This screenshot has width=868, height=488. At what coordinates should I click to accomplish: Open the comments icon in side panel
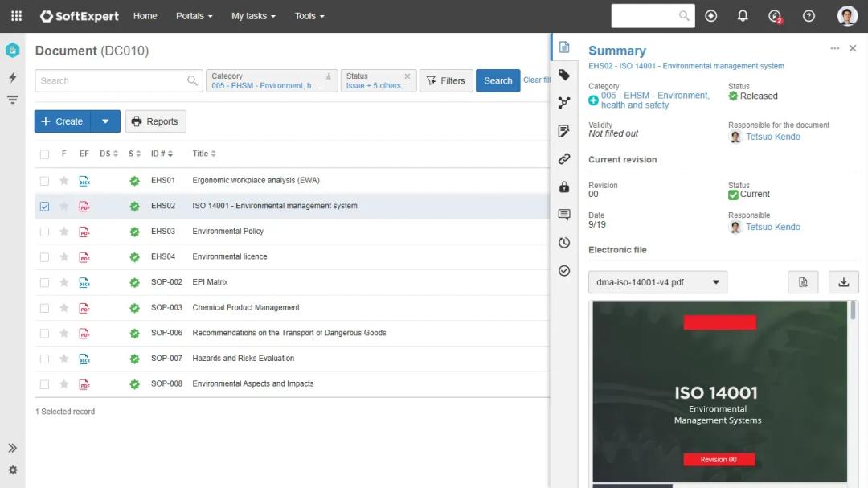click(564, 215)
